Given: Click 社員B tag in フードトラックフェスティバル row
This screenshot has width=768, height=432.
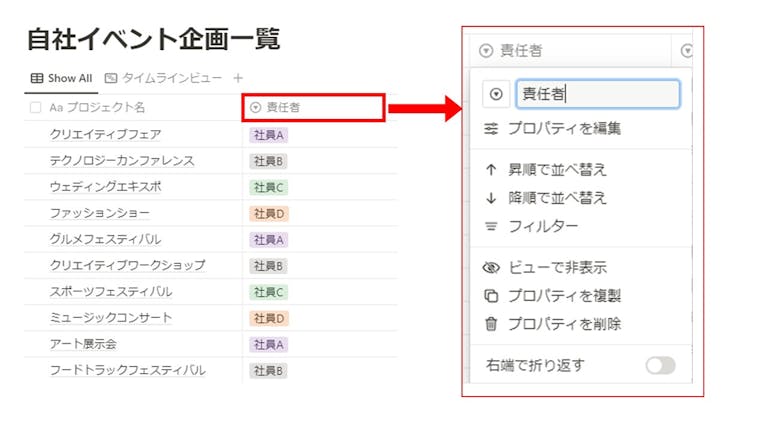Looking at the screenshot, I should (268, 371).
